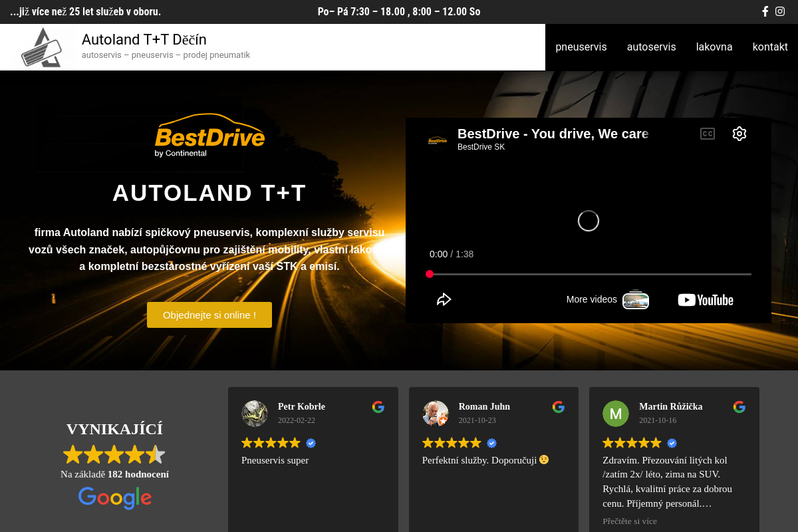798x532 pixels.
Task: Click the Autoland tire logo
Action: point(42,47)
